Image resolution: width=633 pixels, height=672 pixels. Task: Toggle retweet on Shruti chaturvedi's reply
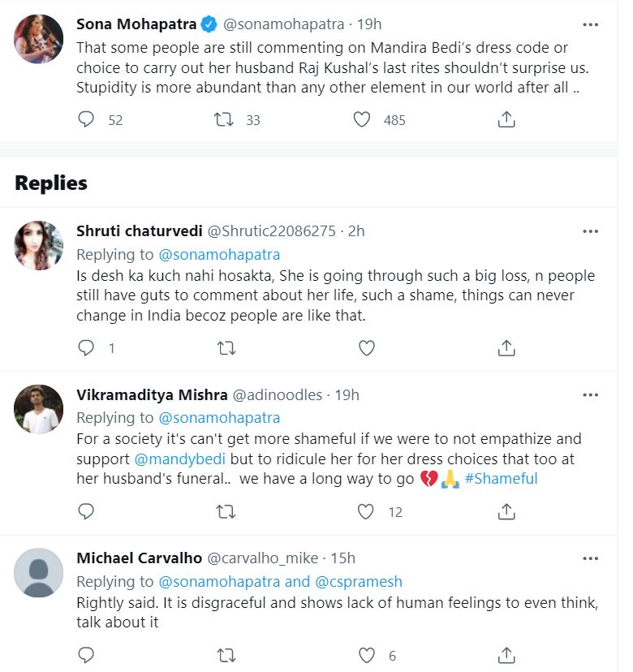pyautogui.click(x=226, y=348)
